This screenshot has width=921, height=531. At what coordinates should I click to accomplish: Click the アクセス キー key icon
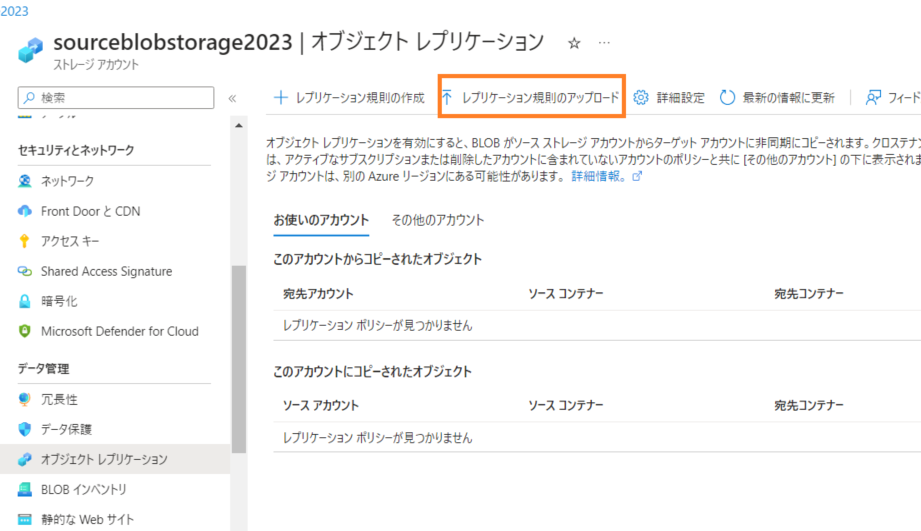pos(24,241)
